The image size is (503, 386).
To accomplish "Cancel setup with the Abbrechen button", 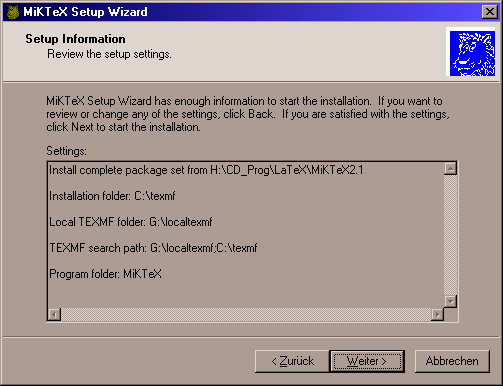I will pos(452,361).
